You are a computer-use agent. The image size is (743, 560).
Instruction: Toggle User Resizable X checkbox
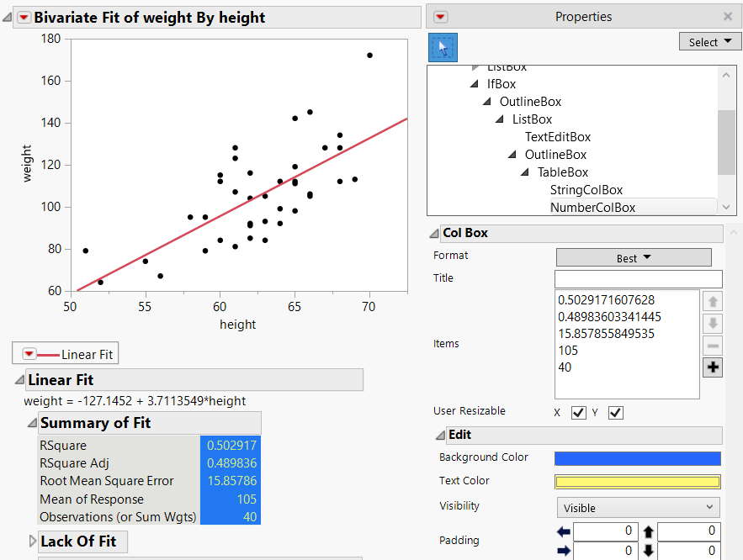[x=578, y=412]
